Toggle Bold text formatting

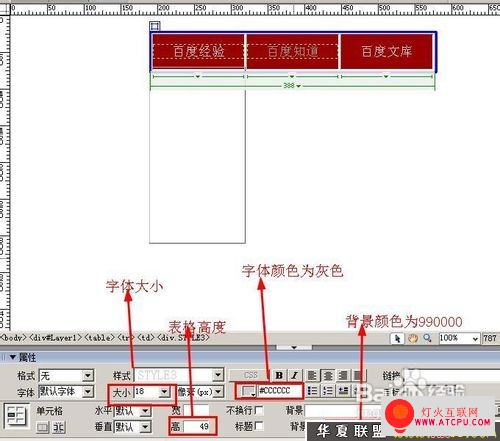click(279, 375)
